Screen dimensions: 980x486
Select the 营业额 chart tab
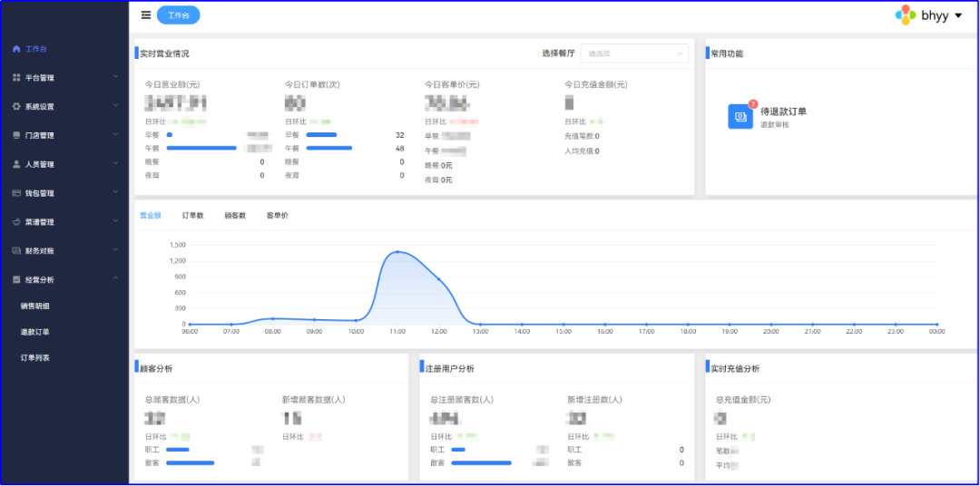(x=151, y=216)
